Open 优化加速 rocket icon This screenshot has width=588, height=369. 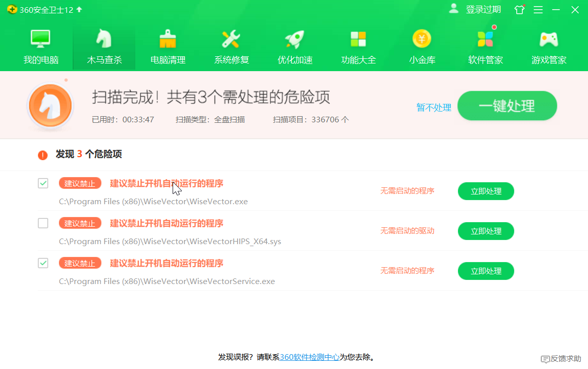[x=295, y=38]
